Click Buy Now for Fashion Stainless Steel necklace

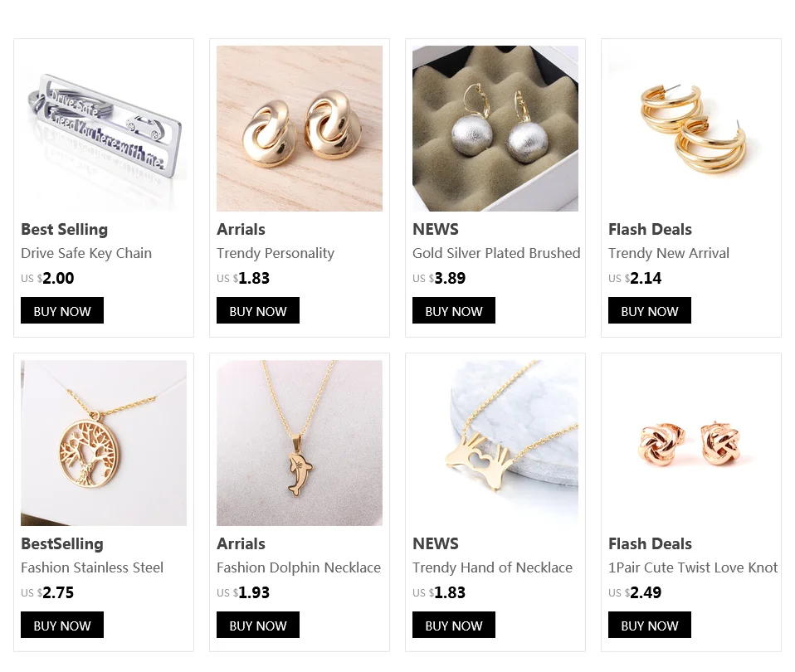[x=62, y=625]
